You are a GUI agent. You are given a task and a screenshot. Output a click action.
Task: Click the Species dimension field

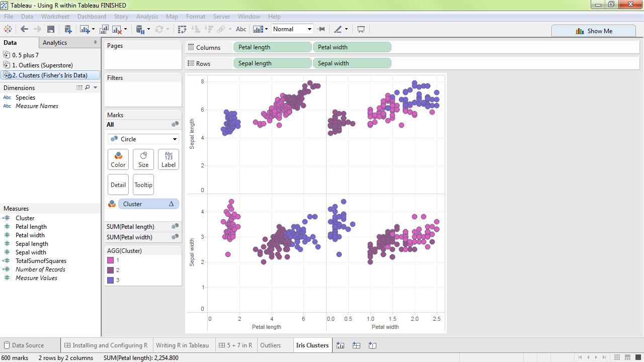pos(25,98)
